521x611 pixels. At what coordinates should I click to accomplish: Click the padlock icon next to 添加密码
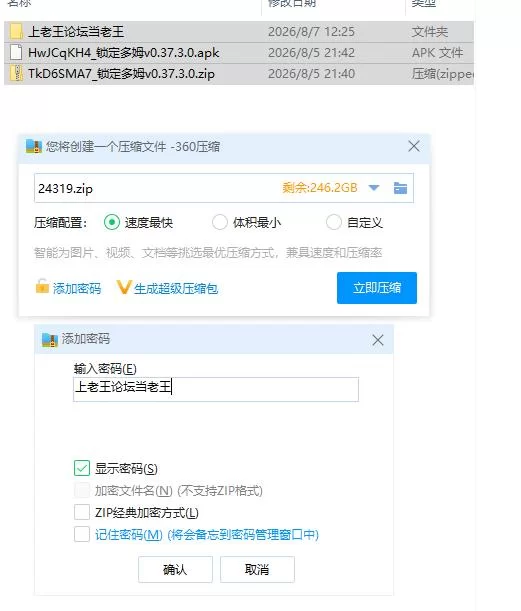[x=42, y=286]
